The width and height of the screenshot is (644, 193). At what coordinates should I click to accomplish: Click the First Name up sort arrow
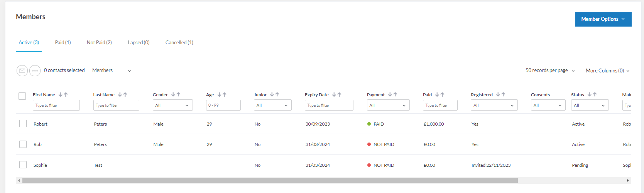66,94
